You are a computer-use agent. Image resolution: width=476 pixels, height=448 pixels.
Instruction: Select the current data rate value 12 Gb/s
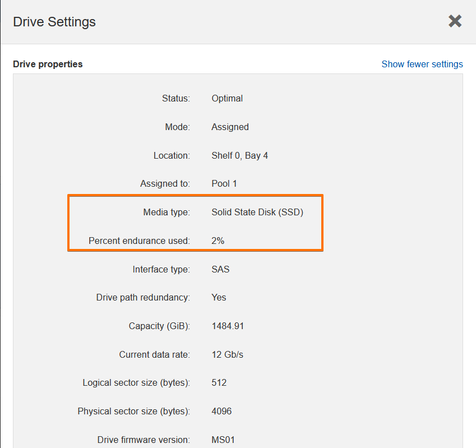click(228, 354)
